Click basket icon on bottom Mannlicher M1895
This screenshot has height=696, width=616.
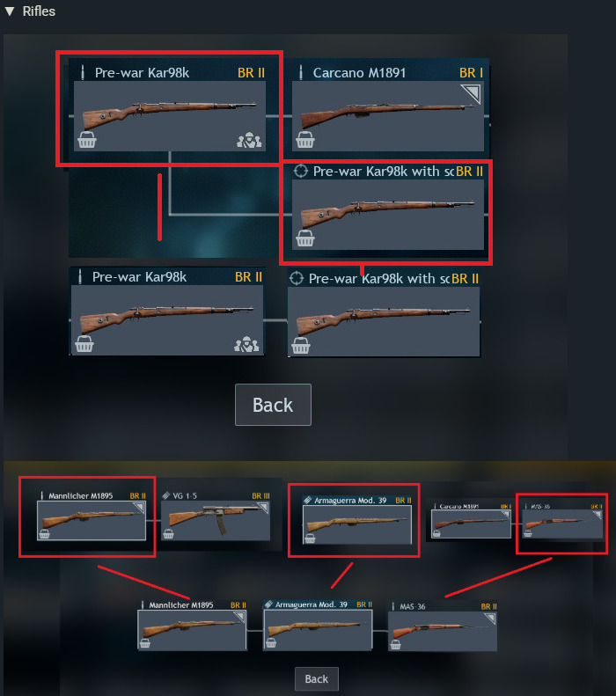click(144, 643)
